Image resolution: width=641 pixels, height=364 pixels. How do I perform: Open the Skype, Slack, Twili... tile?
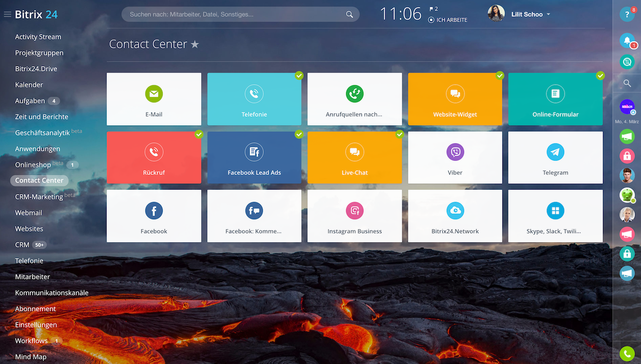coord(556,216)
